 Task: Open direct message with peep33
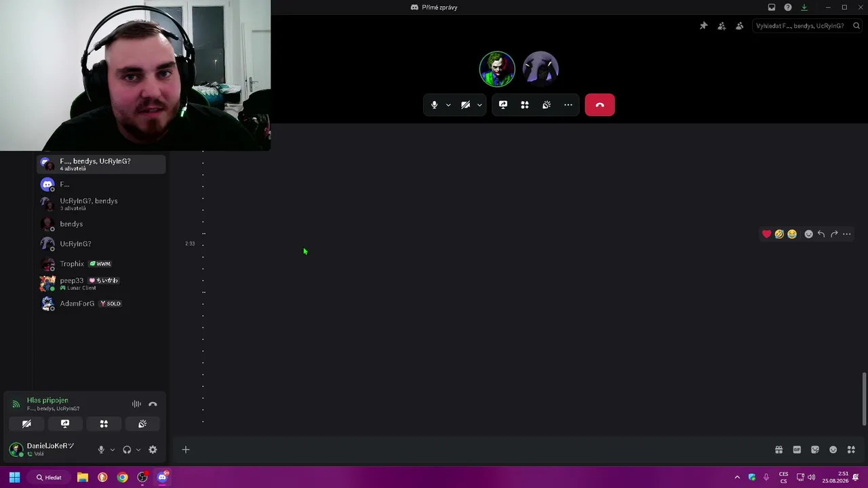point(101,283)
